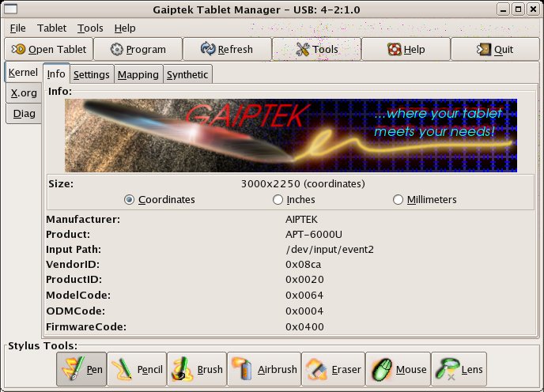Select the Airbrush stylus tool
Image resolution: width=544 pixels, height=392 pixels.
click(264, 369)
